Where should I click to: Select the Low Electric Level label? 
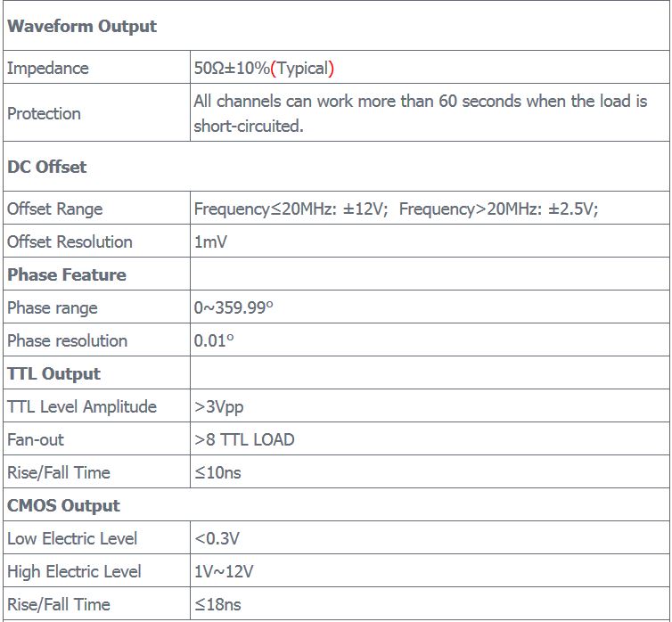[72, 538]
